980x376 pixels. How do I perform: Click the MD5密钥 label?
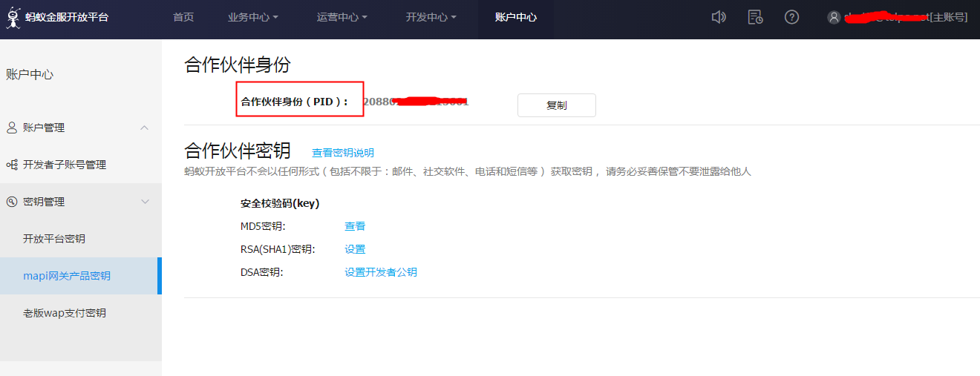(x=263, y=226)
